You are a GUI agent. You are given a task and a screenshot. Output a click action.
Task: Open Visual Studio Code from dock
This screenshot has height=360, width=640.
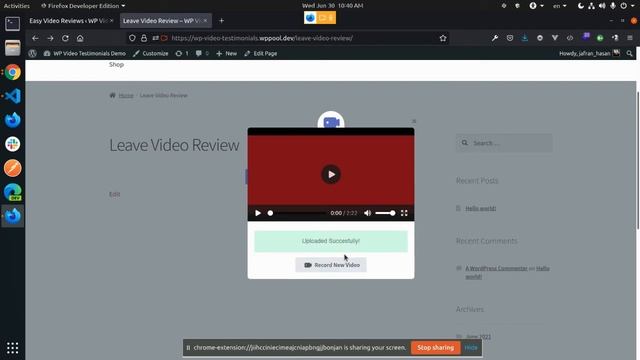point(13,96)
